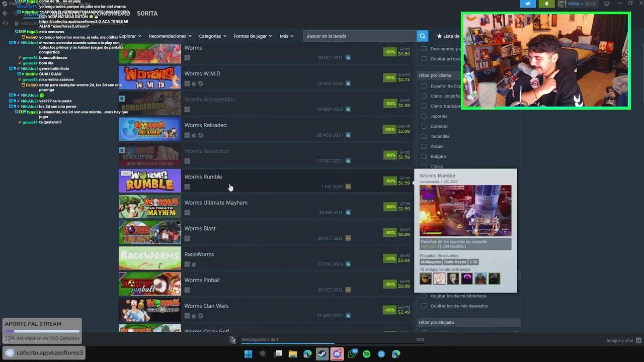
Task: Open the Categorías dropdown menu
Action: pyautogui.click(x=212, y=36)
